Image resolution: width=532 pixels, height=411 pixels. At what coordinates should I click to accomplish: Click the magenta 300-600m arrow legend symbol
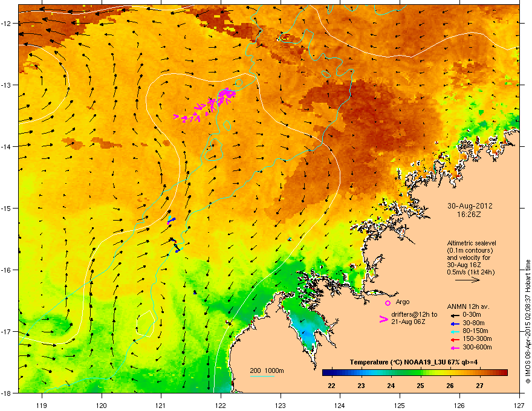(454, 348)
